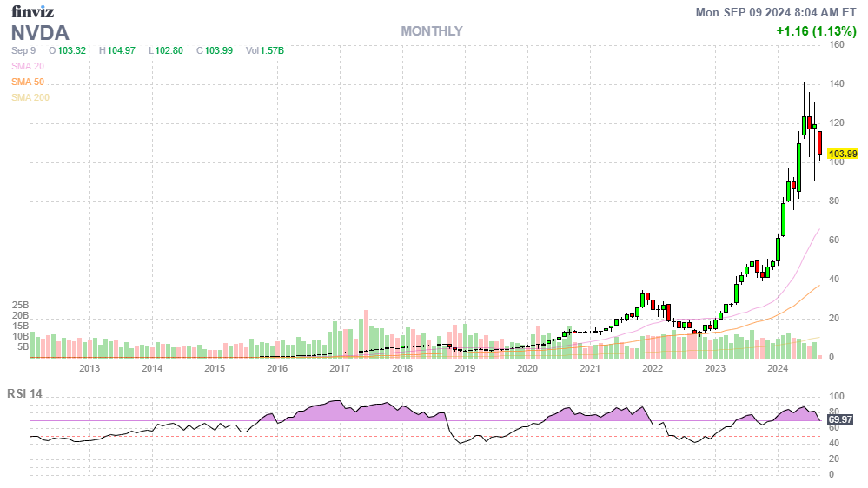Click the +1.16 (1.13%) change value
This screenshot has width=868, height=488.
(x=816, y=31)
